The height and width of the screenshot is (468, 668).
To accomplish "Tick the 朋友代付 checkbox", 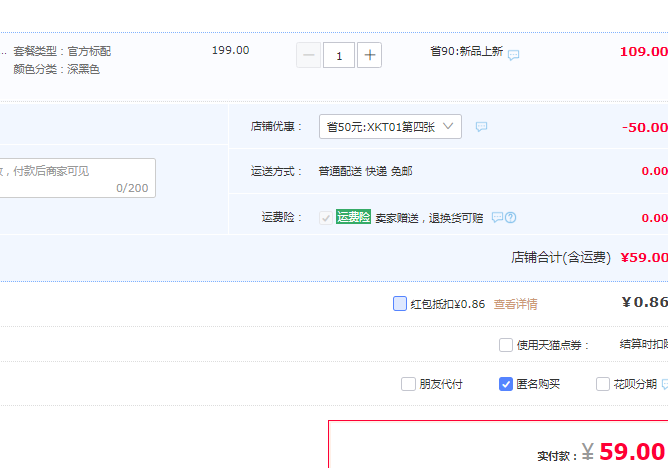I will pyautogui.click(x=408, y=384).
